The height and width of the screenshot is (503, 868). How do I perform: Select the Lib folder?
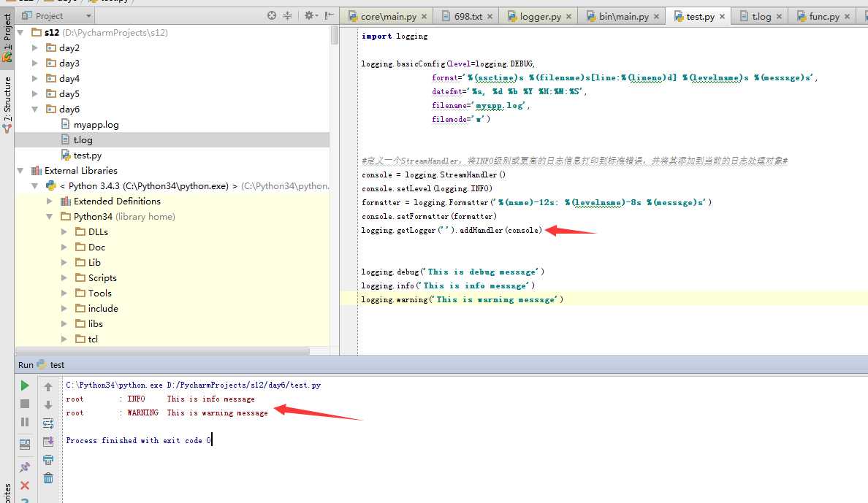(x=94, y=263)
